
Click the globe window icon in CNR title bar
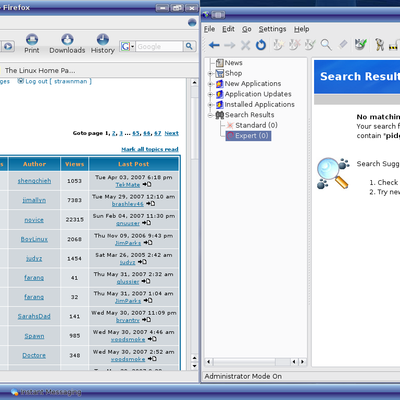206,15
